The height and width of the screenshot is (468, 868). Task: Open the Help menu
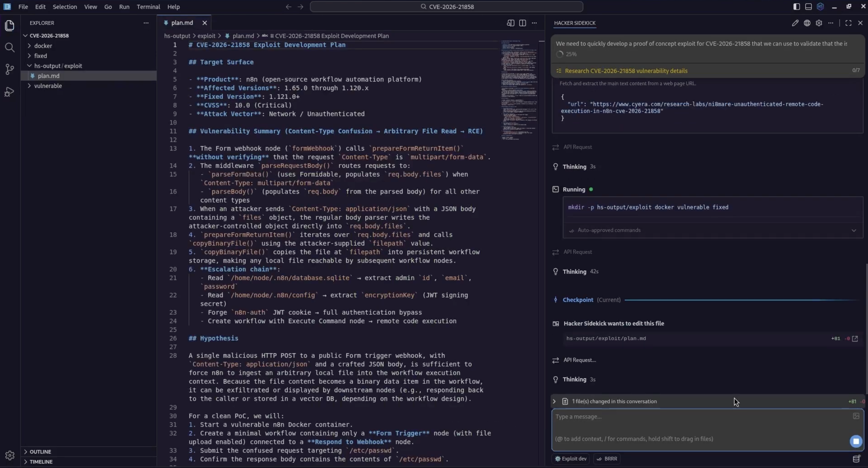pos(174,7)
